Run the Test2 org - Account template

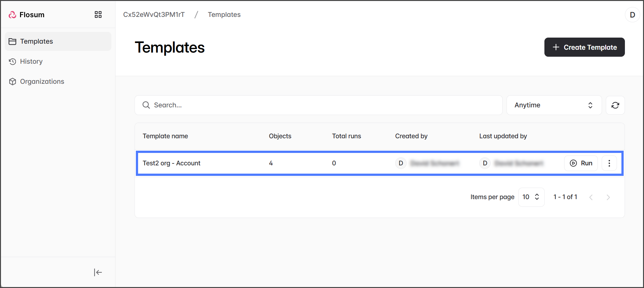click(581, 163)
